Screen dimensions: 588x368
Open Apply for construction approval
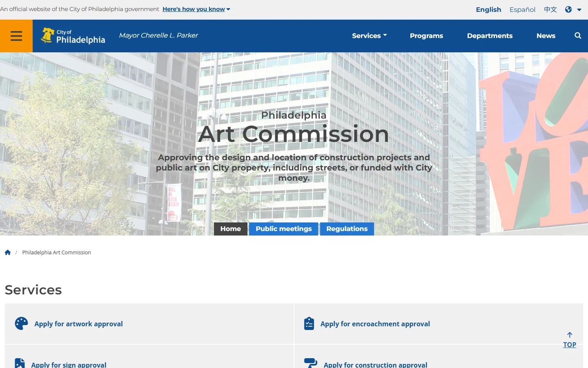pyautogui.click(x=375, y=364)
